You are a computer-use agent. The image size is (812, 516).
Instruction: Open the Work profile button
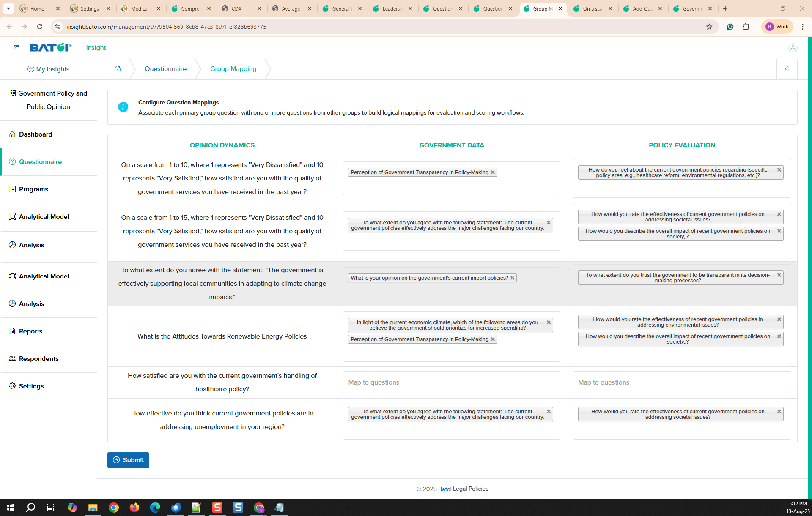pos(777,27)
